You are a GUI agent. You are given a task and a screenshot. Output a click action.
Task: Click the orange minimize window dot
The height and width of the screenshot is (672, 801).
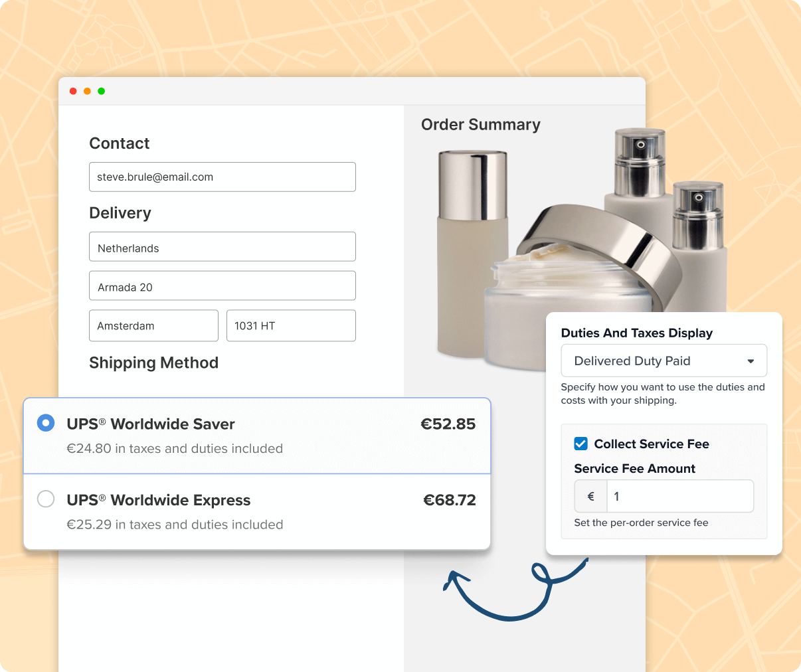coord(87,91)
